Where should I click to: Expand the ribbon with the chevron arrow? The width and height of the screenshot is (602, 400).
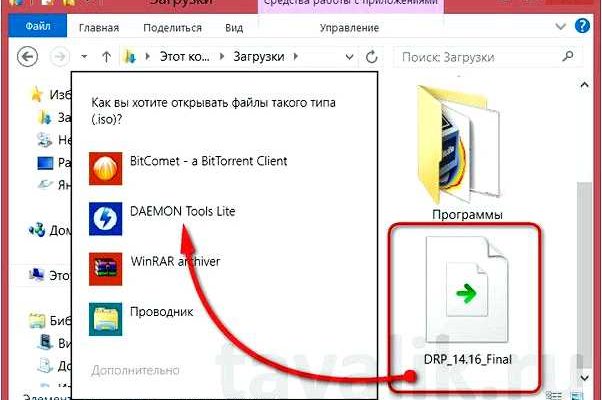561,26
